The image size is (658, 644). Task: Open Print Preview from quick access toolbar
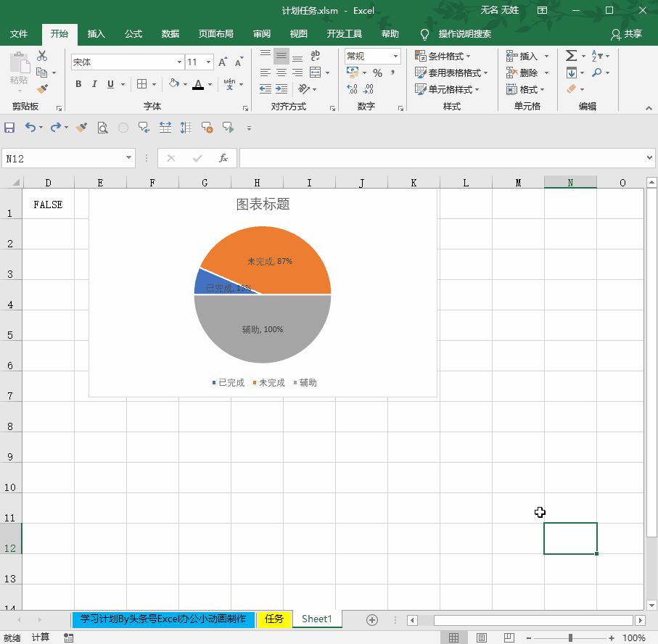102,128
